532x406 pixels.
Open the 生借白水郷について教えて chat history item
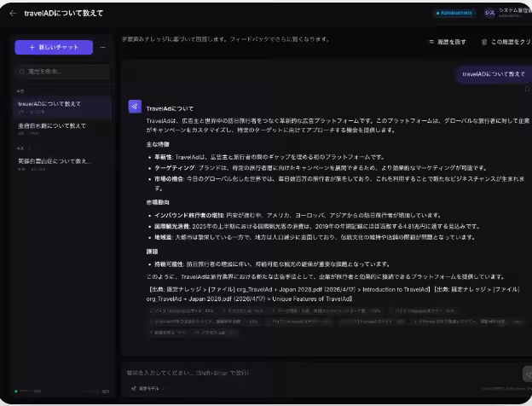point(62,129)
